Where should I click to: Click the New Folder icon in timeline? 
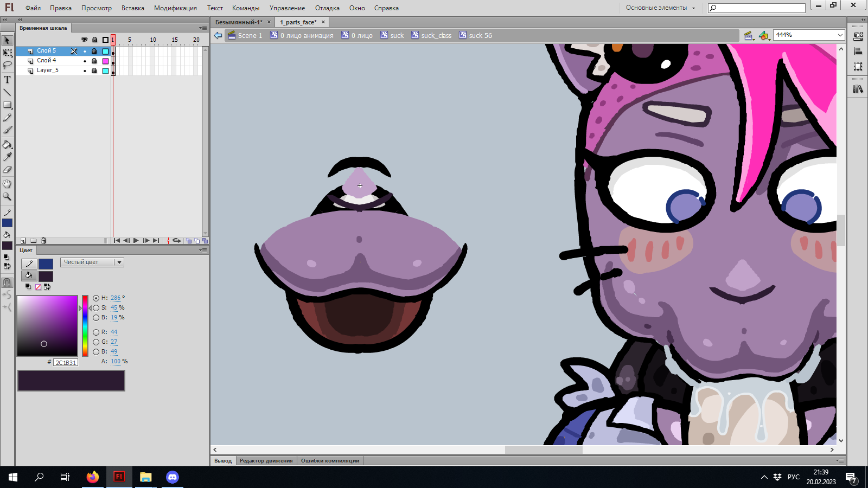point(34,241)
